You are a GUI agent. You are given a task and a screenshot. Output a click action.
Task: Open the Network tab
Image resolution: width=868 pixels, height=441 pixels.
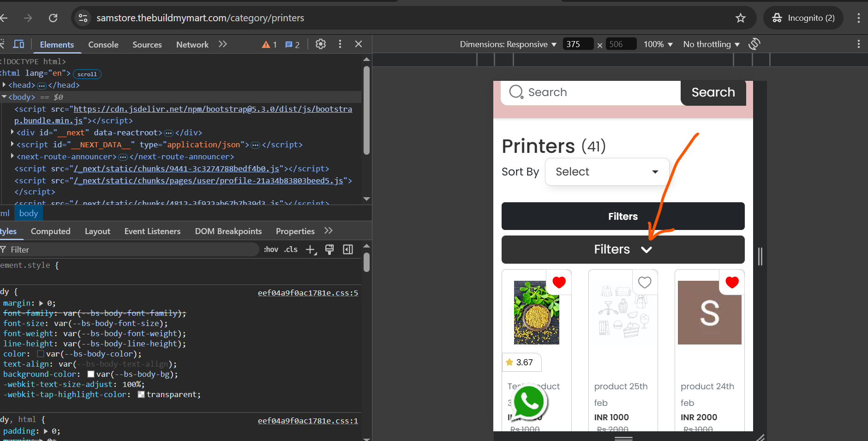click(192, 44)
